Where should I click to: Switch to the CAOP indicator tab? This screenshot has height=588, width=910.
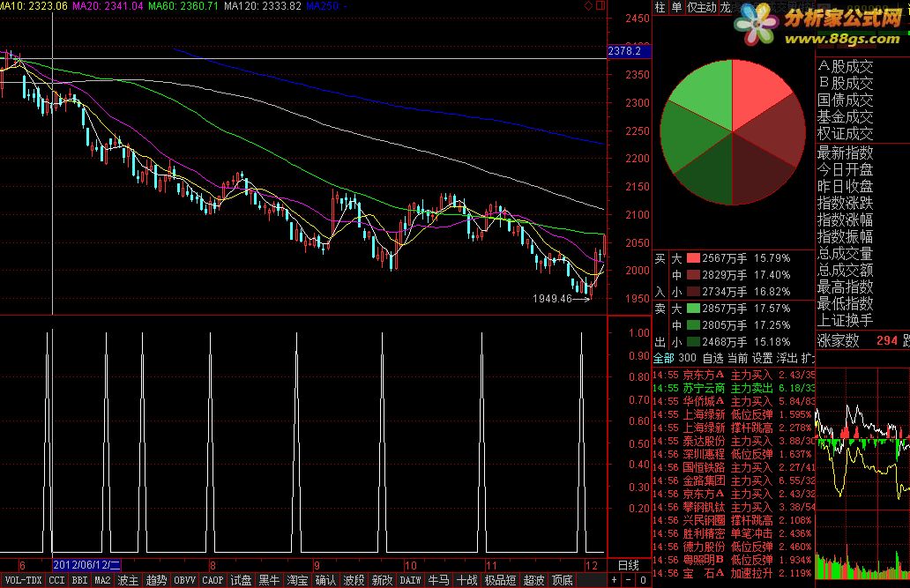[213, 580]
